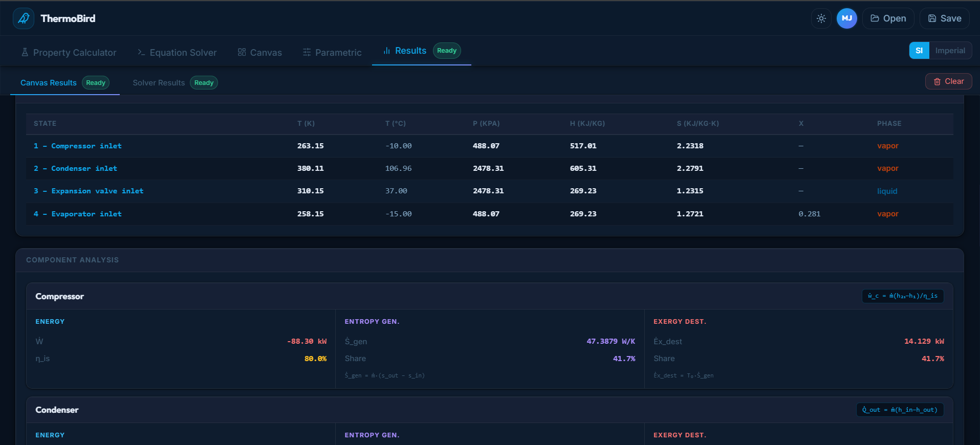Image resolution: width=980 pixels, height=445 pixels.
Task: Click the Save button
Action: [944, 18]
